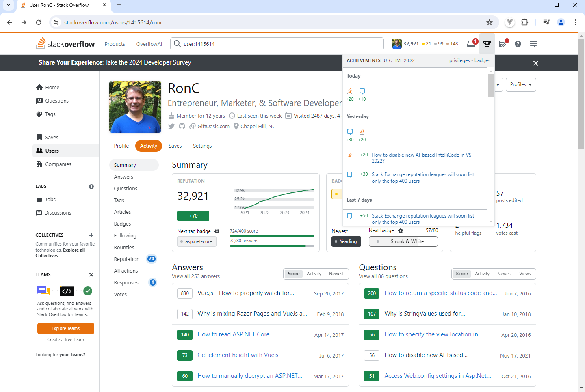Sort answers by Newest
The width and height of the screenshot is (585, 392).
point(336,274)
